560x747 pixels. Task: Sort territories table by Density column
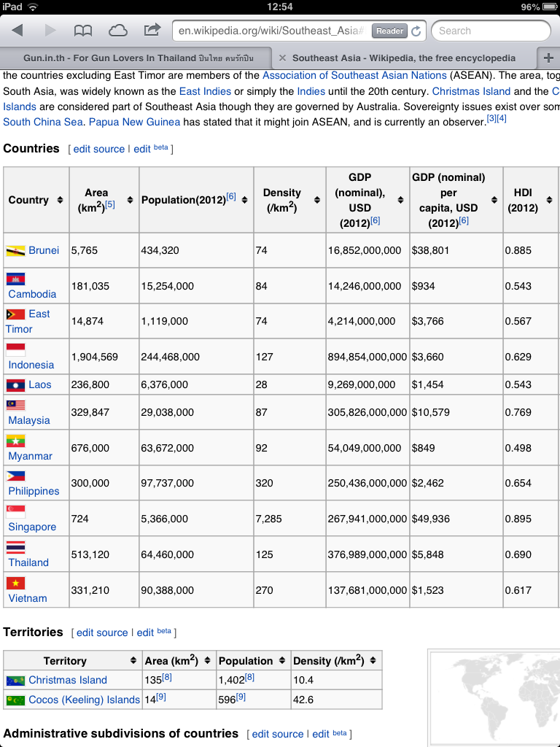373,660
